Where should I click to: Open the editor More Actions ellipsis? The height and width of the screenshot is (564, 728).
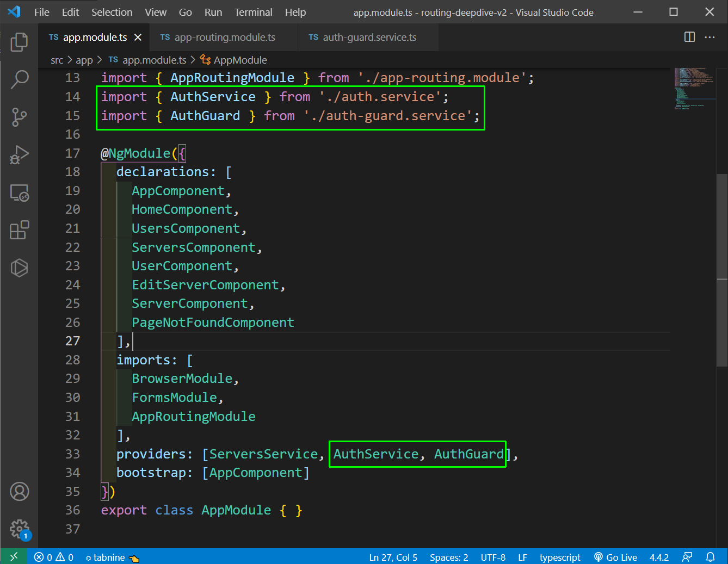tap(710, 37)
